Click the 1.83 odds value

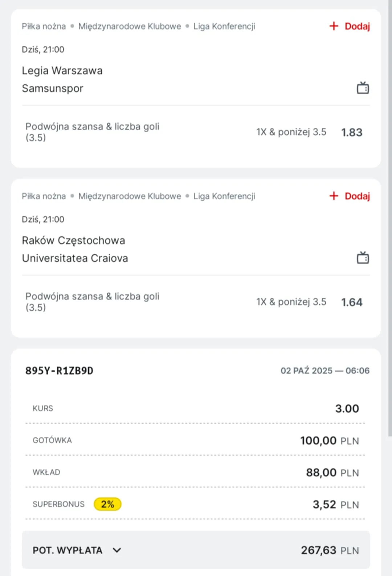[351, 132]
